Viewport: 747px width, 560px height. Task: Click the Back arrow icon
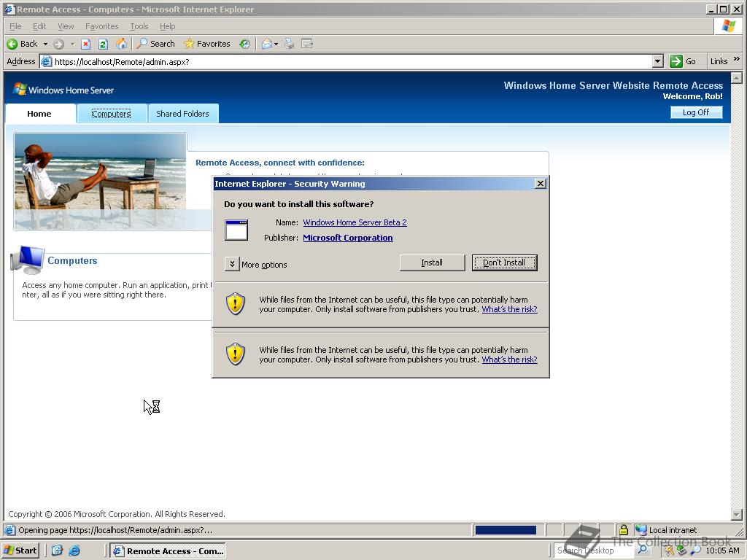click(x=12, y=44)
